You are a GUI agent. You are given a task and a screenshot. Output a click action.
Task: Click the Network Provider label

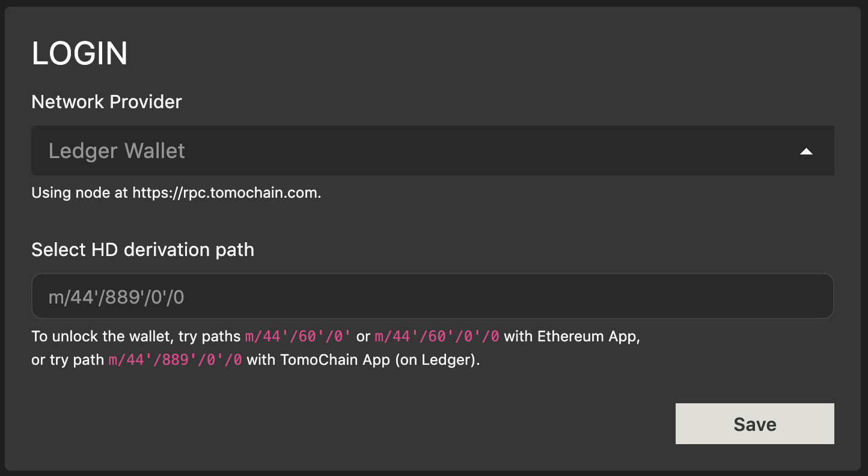point(106,102)
